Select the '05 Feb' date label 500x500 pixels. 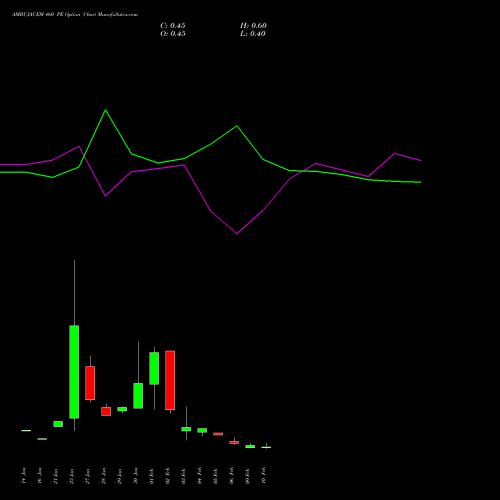tap(216, 475)
